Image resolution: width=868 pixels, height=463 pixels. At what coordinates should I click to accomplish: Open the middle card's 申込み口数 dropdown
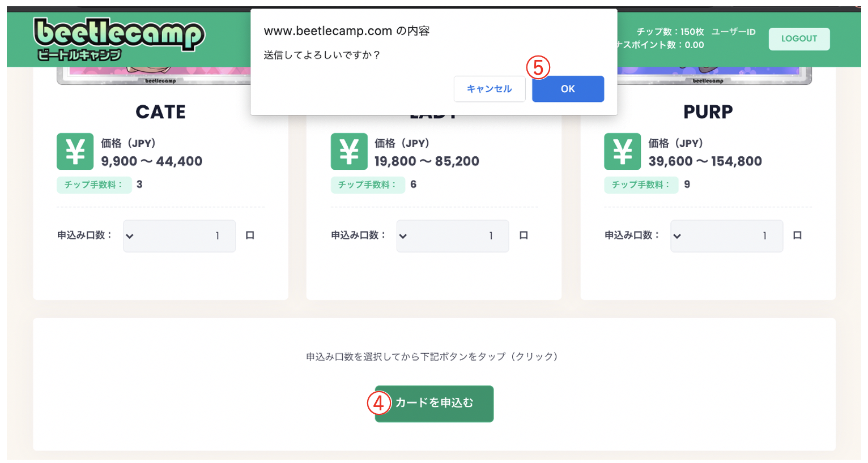point(453,236)
